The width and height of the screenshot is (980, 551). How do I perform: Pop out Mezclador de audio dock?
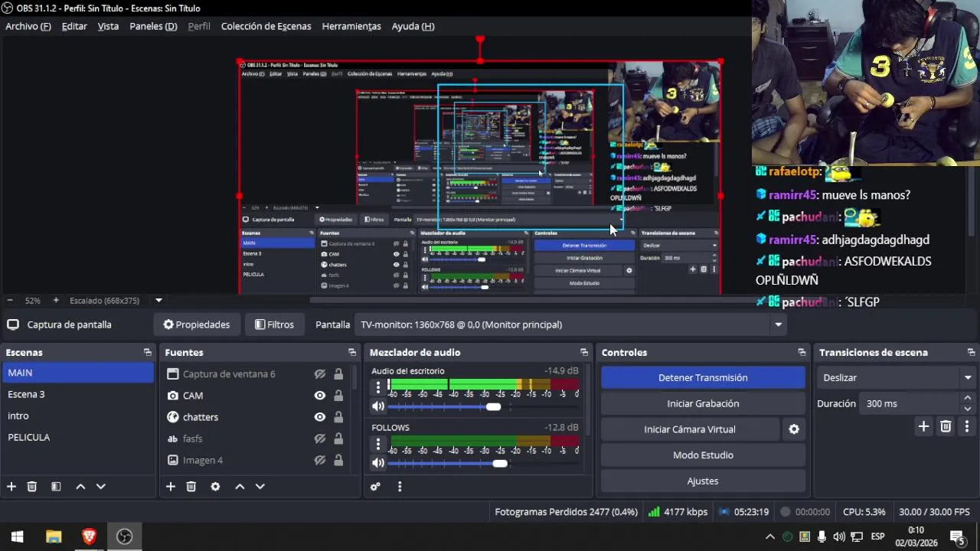point(584,353)
